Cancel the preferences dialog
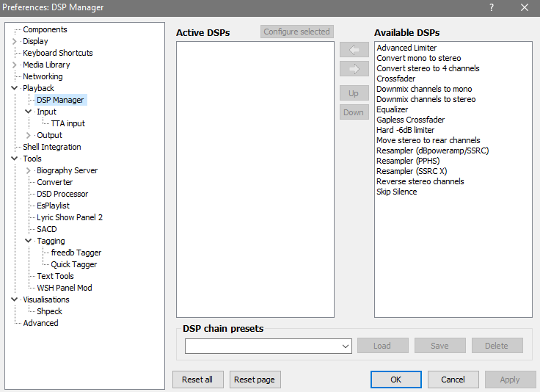The image size is (540, 392). coord(453,380)
